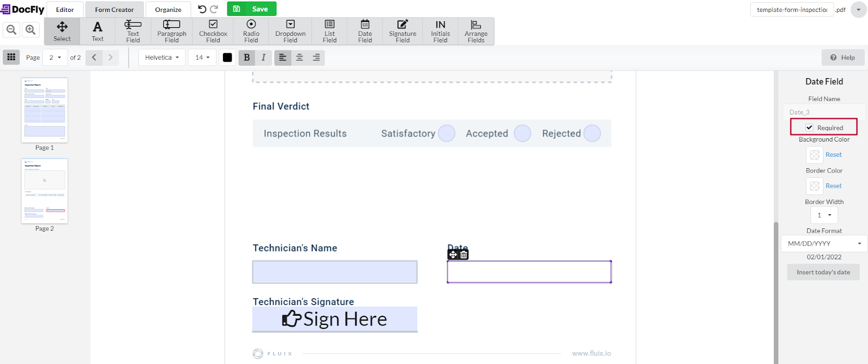This screenshot has width=868, height=364.
Task: Add a Radio Field tool
Action: pyautogui.click(x=251, y=31)
